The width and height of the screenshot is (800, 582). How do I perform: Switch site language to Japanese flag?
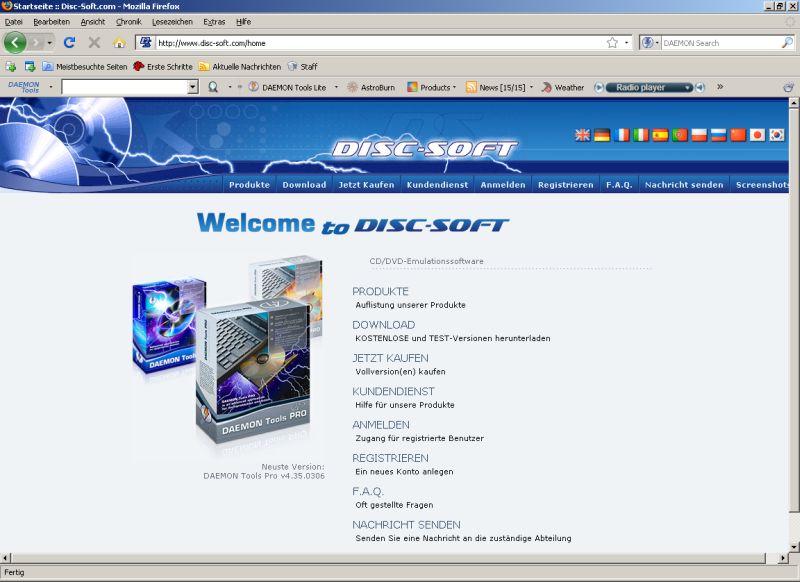click(x=757, y=135)
